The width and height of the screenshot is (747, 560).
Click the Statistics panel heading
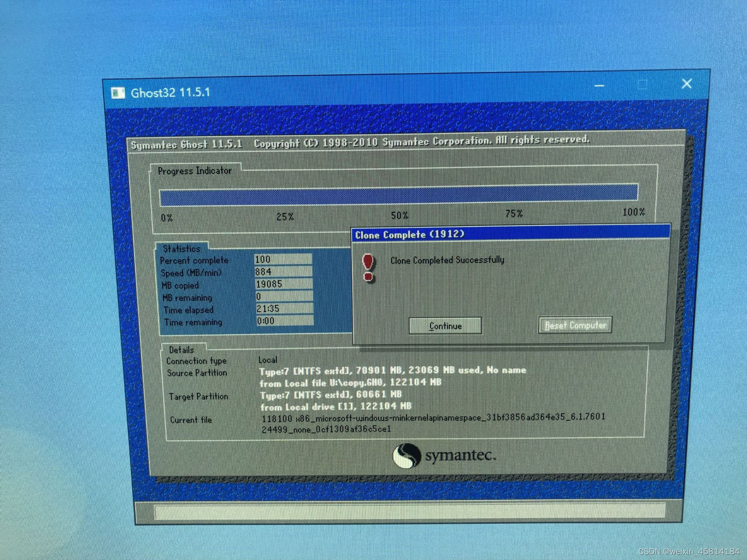pos(181,249)
